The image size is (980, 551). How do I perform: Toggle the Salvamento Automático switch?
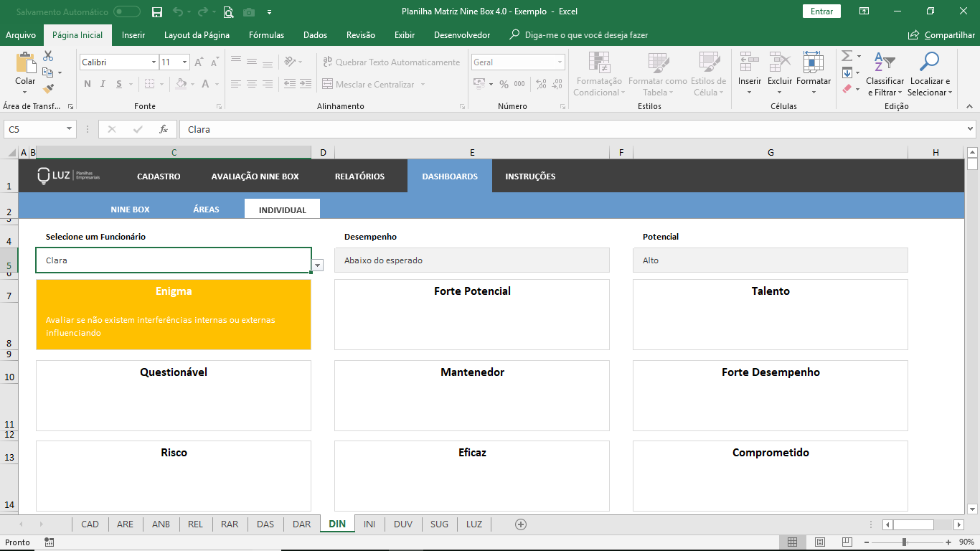tap(127, 11)
